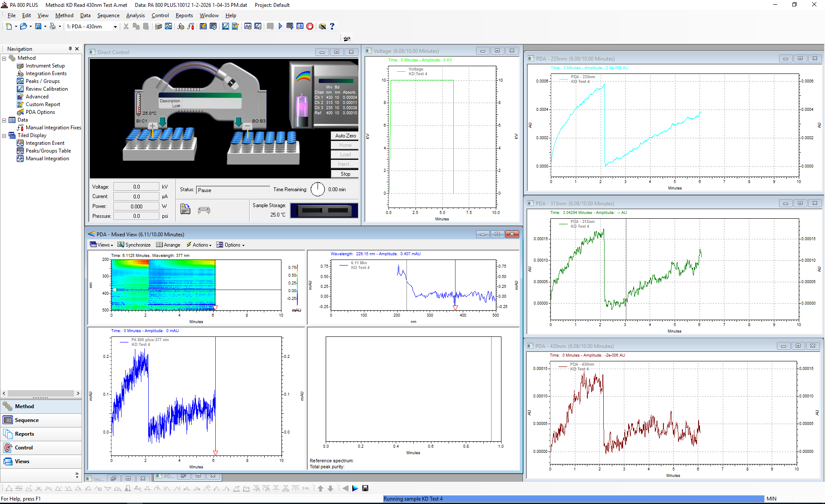Select PDA Options in navigation tree
Image resolution: width=825 pixels, height=504 pixels.
click(x=40, y=112)
